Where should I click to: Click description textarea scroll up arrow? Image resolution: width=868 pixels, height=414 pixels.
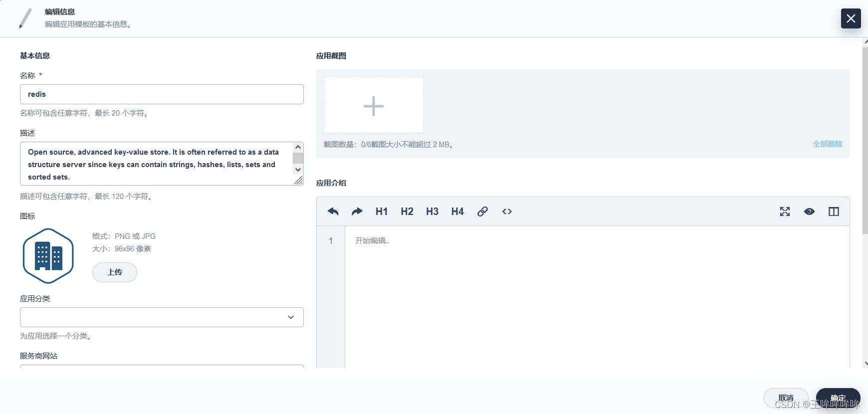[298, 147]
